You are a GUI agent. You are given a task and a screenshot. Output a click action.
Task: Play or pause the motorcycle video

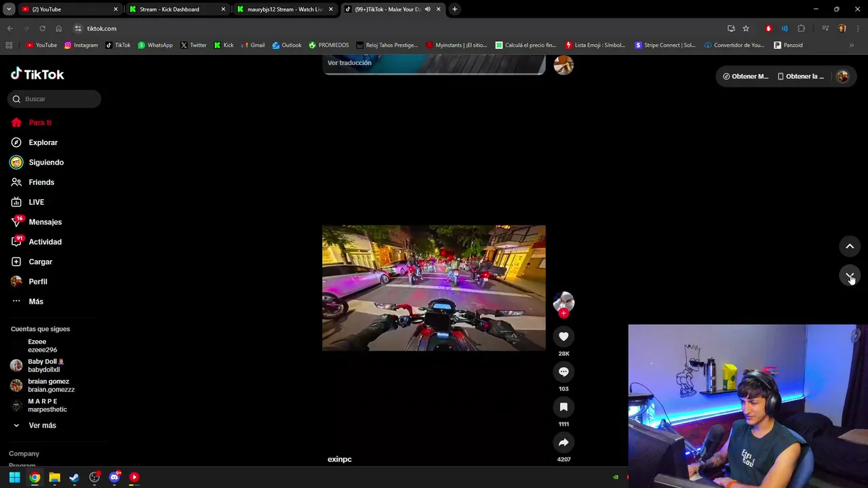coord(433,288)
